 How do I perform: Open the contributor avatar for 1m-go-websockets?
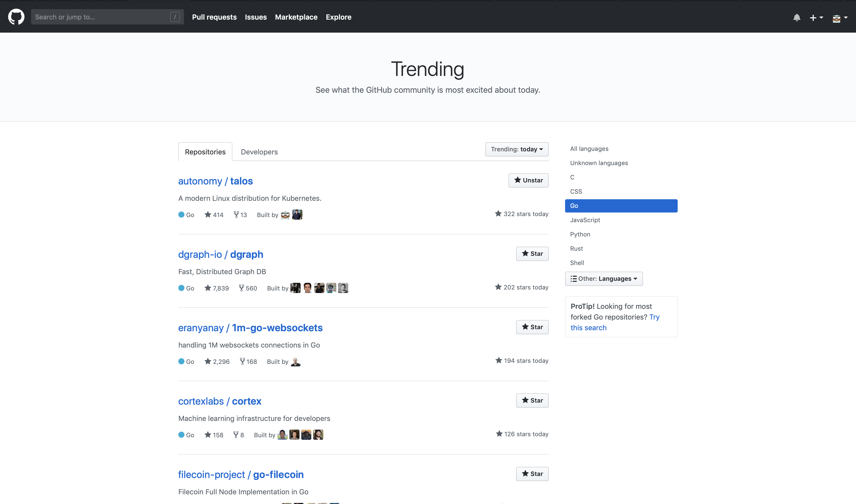296,361
